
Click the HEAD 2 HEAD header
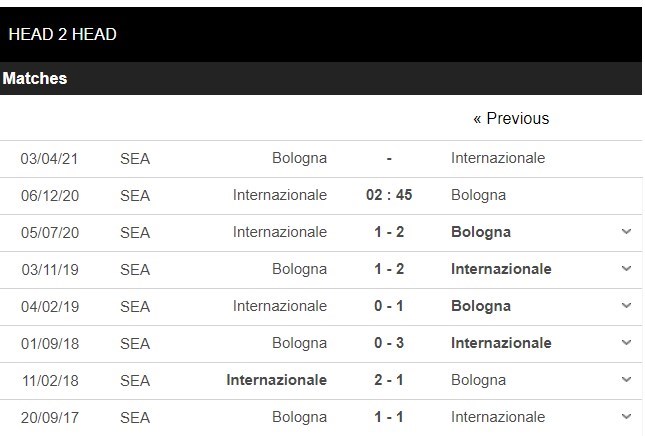coord(62,34)
